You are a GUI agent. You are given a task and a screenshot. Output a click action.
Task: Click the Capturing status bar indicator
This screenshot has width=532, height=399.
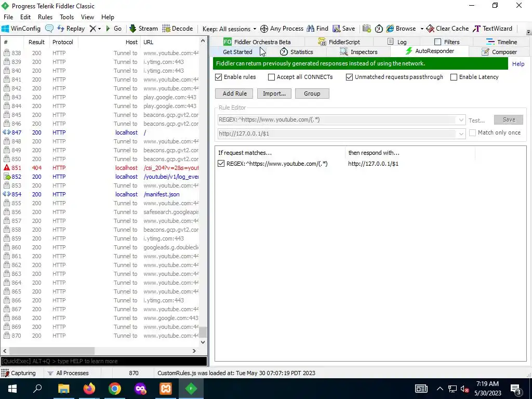tap(19, 373)
